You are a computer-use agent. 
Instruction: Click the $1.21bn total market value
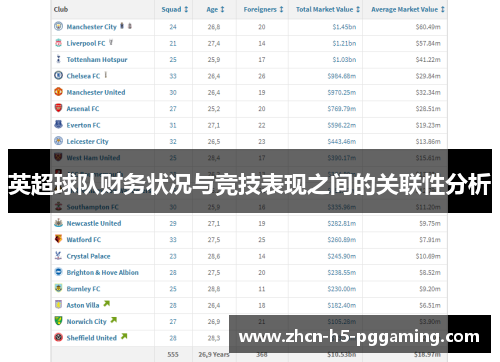pos(344,43)
